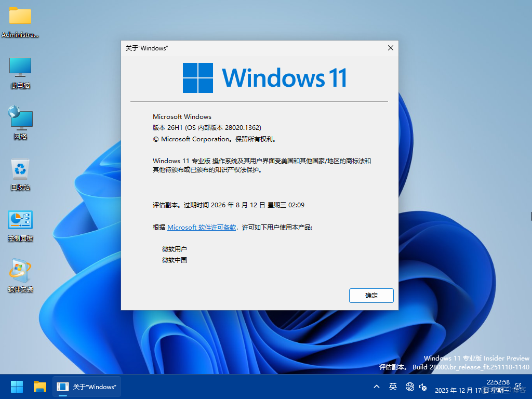Switch input language via the 英 indicator
532x399 pixels.
pyautogui.click(x=393, y=387)
